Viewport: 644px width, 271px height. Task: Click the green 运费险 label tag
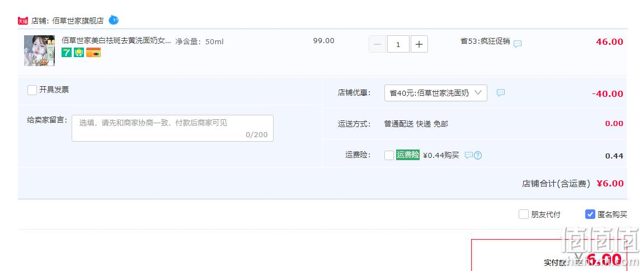408,155
